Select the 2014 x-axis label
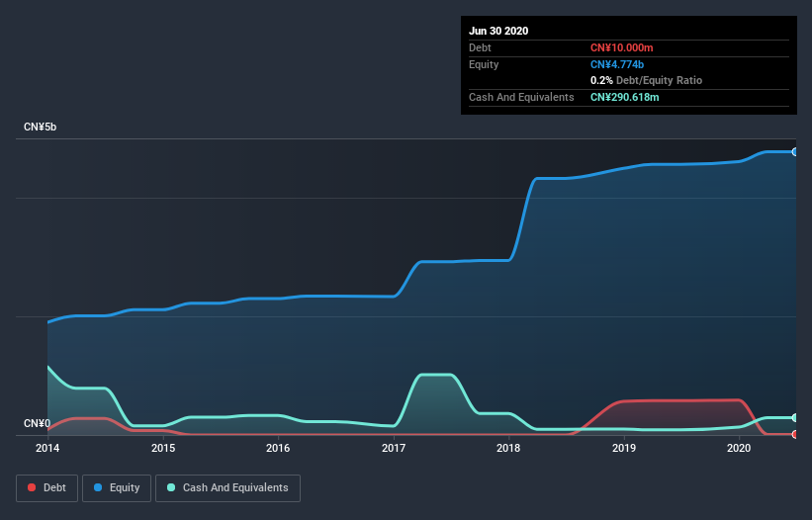This screenshot has width=812, height=520. (x=47, y=448)
